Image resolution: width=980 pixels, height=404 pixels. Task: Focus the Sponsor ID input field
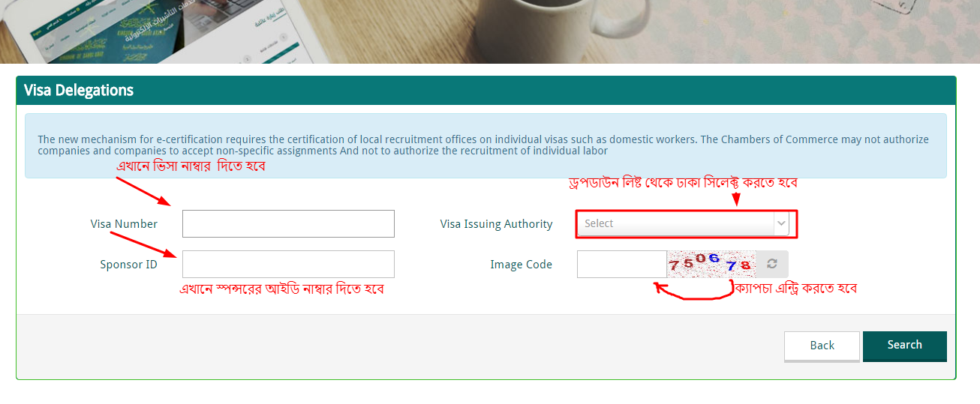tap(288, 264)
